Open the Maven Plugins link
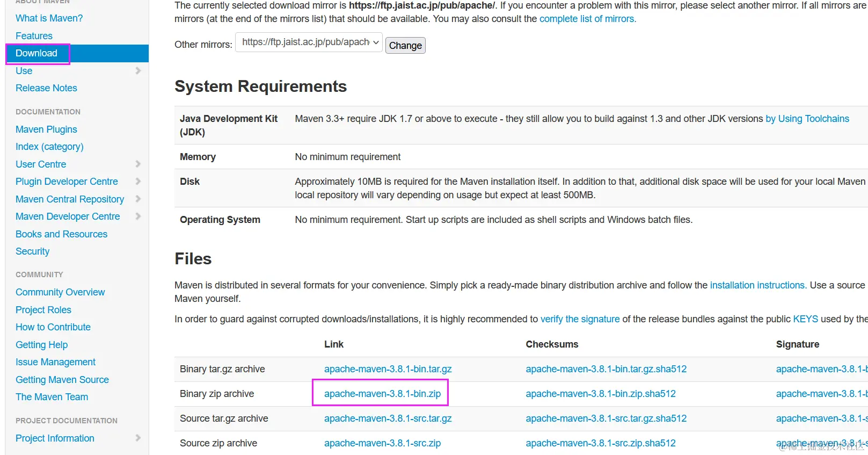 (46, 129)
